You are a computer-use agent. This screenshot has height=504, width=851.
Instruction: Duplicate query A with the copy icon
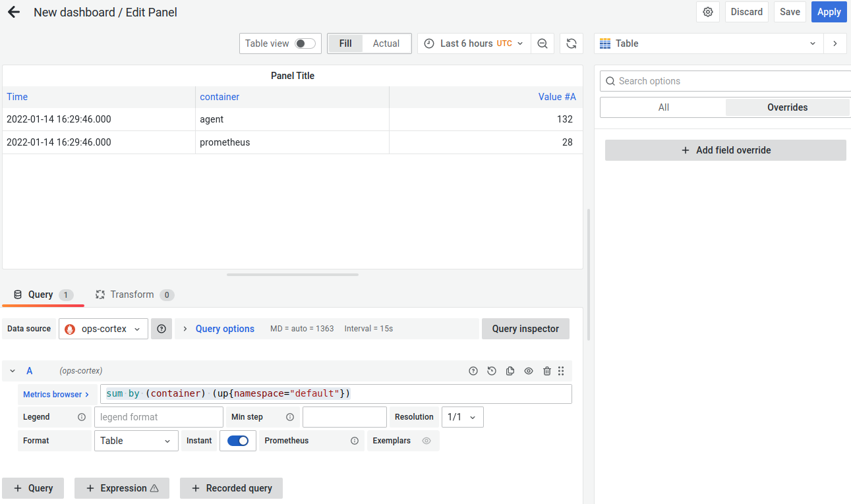[x=510, y=371]
